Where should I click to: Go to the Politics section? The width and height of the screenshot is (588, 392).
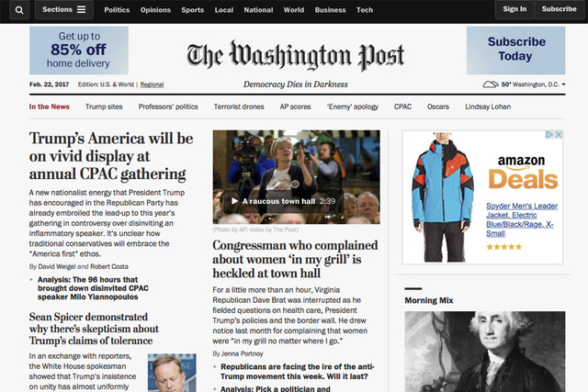coord(117,10)
